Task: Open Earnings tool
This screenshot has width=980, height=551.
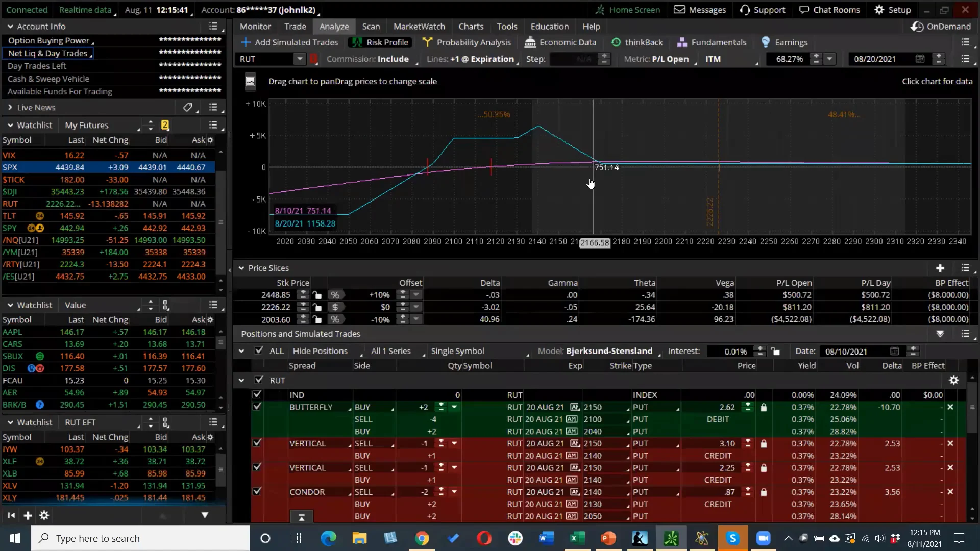Action: 784,42
